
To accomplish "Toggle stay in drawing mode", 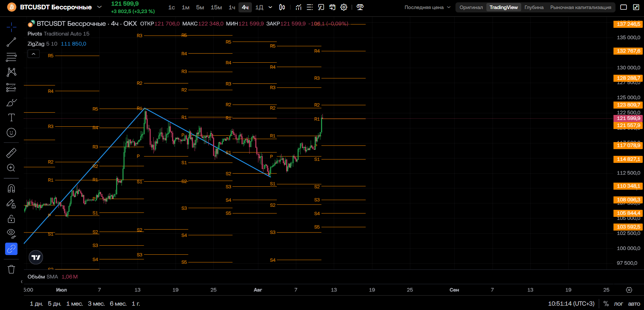I will pos(11,204).
